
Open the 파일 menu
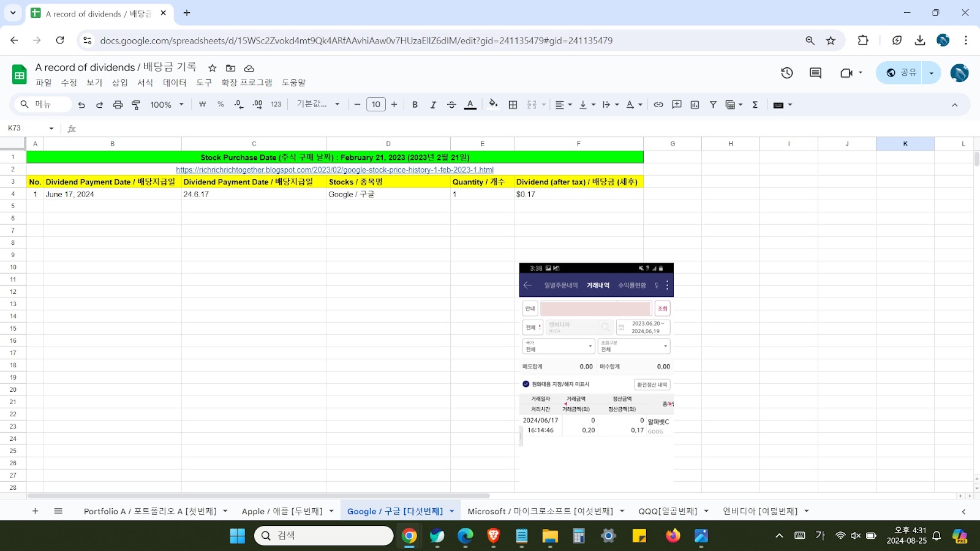pos(43,83)
